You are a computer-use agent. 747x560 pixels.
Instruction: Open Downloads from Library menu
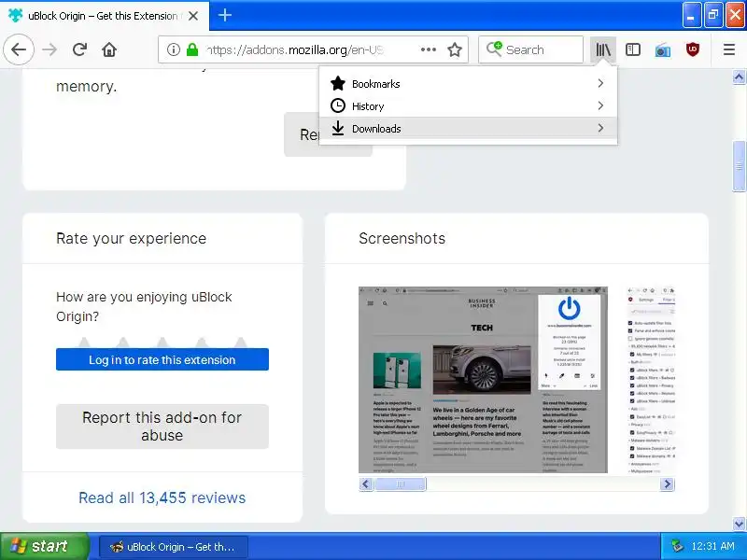[468, 129]
